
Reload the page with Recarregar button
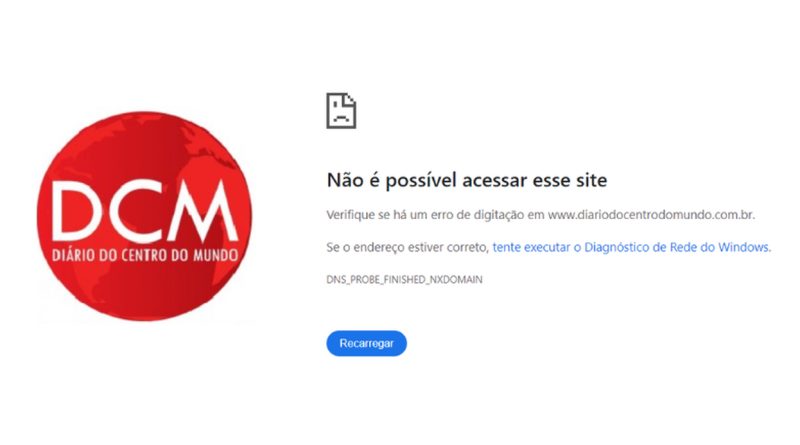point(366,343)
